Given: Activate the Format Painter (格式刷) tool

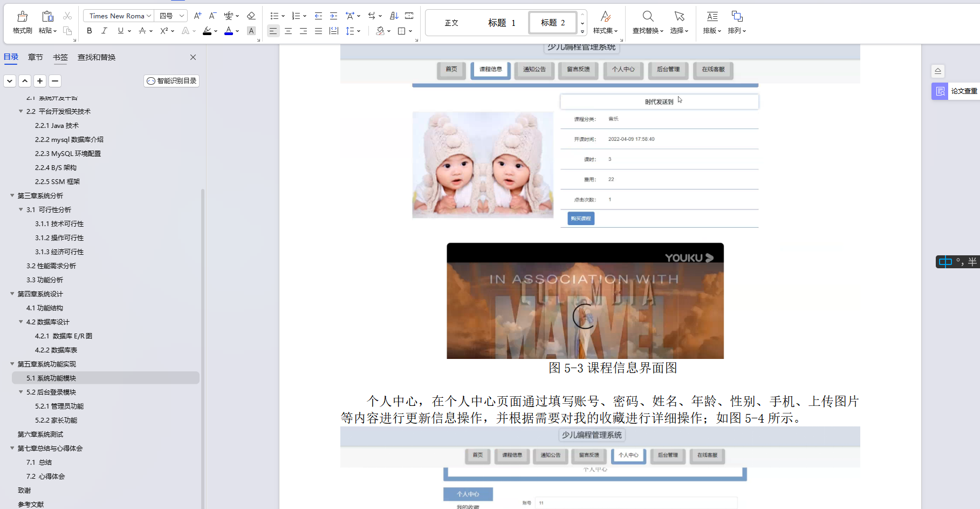Looking at the screenshot, I should [x=22, y=23].
